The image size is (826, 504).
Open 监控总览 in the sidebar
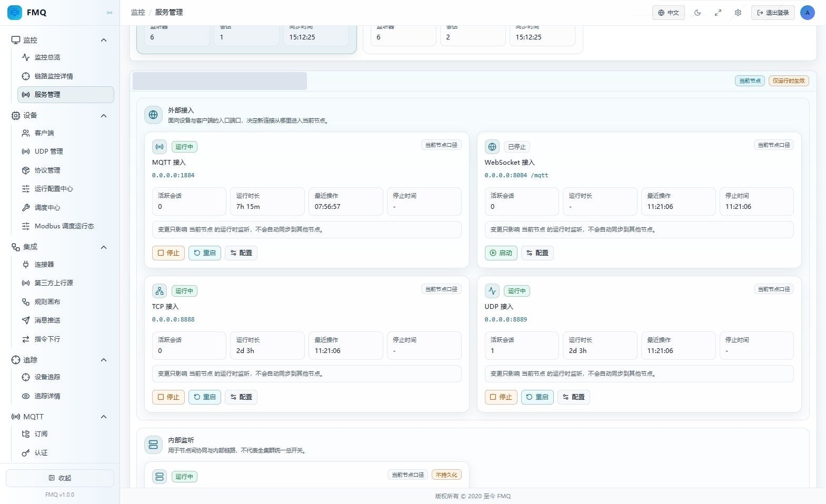pyautogui.click(x=66, y=57)
